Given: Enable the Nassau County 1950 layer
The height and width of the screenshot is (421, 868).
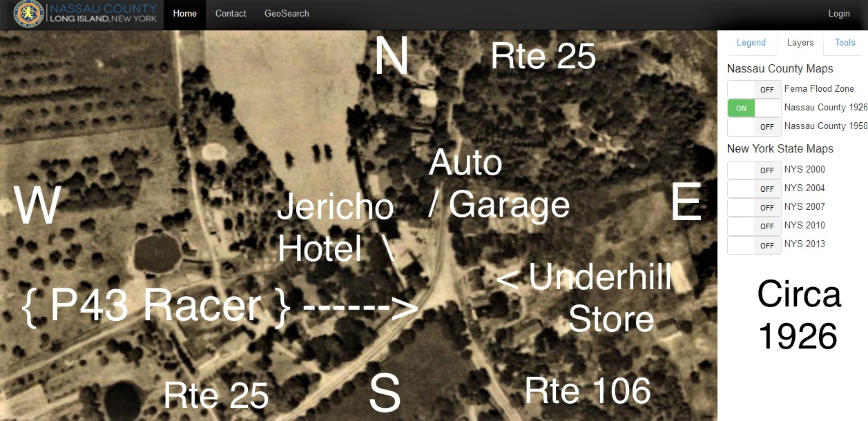Looking at the screenshot, I should (754, 127).
